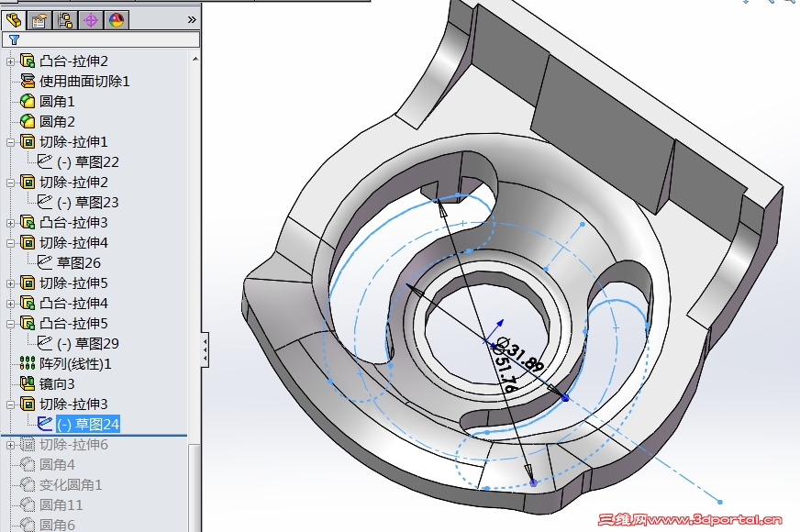Expand the suppressed 切除-拉伸6 feature
Image resolution: width=800 pixels, height=532 pixels.
click(10, 445)
